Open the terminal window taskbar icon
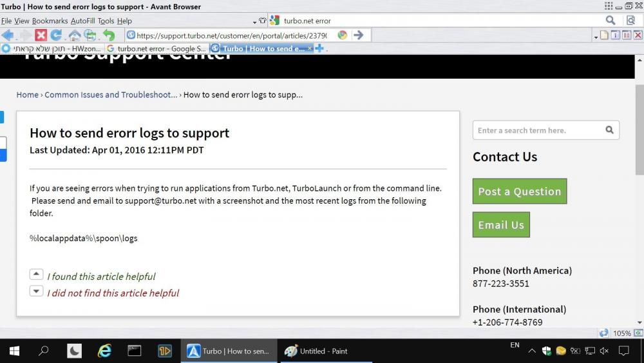644x363 pixels. (x=135, y=351)
